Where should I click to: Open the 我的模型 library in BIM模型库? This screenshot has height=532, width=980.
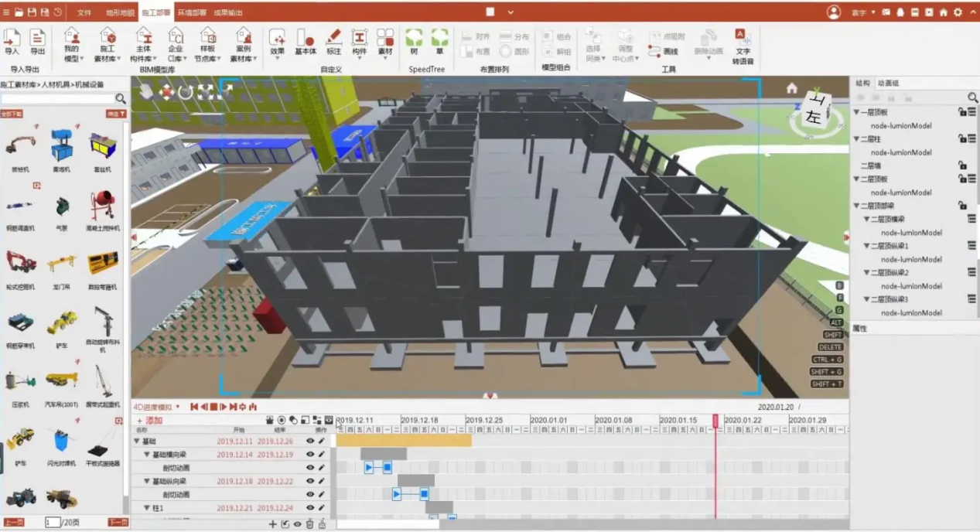tap(72, 43)
